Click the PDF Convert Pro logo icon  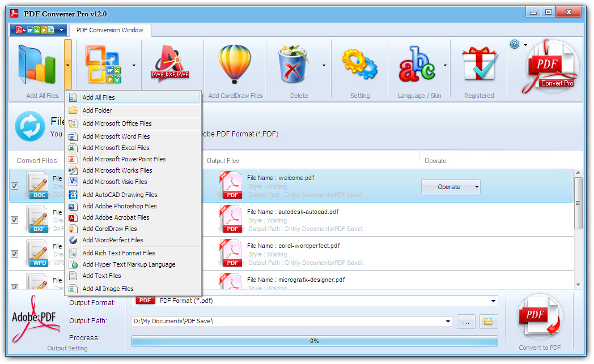tap(551, 67)
